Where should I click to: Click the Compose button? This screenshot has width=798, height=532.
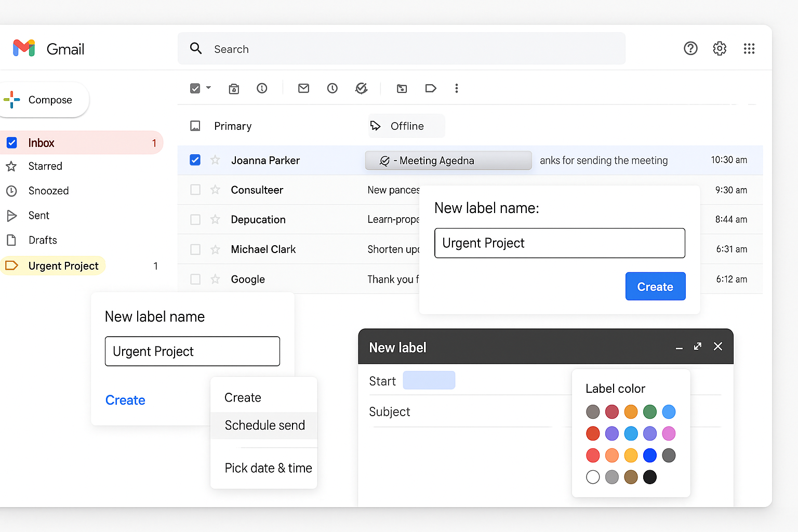click(x=44, y=100)
